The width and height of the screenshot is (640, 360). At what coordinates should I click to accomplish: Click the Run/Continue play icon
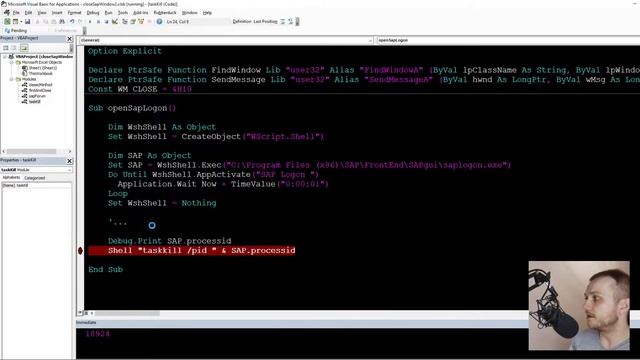click(x=90, y=21)
